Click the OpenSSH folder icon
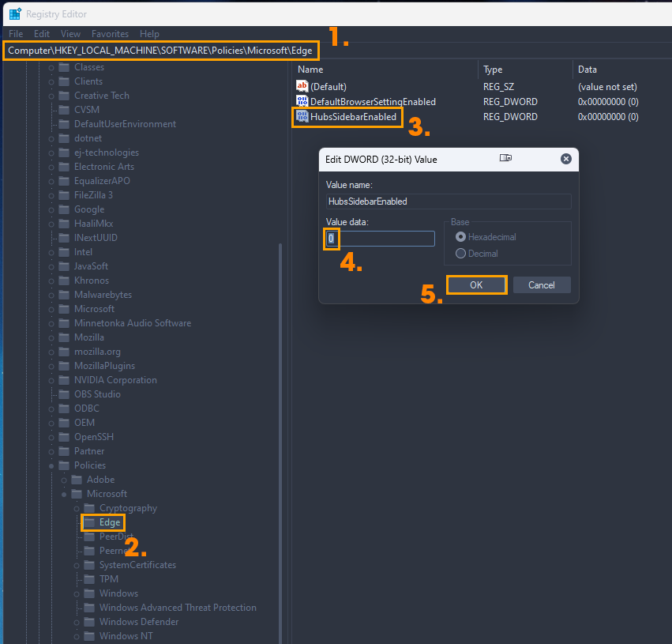672x644 pixels. [64, 436]
